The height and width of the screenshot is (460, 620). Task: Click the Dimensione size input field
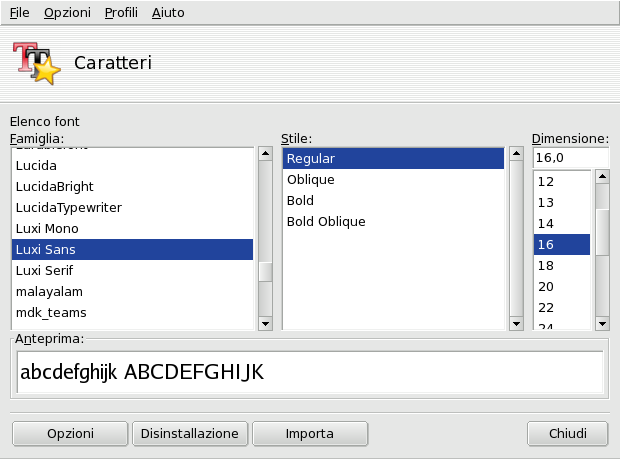(570, 158)
